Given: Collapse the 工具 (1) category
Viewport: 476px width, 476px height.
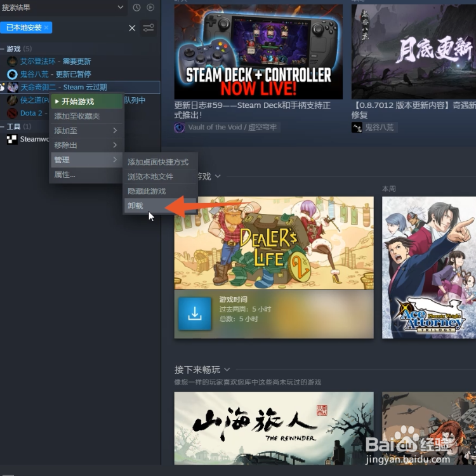Looking at the screenshot, I should click(2, 126).
